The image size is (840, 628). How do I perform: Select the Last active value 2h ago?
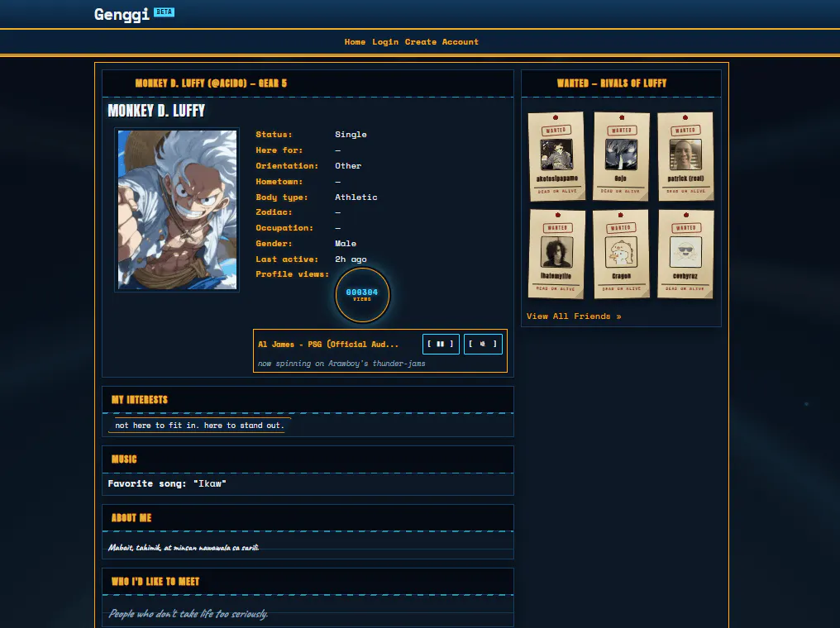tap(351, 259)
